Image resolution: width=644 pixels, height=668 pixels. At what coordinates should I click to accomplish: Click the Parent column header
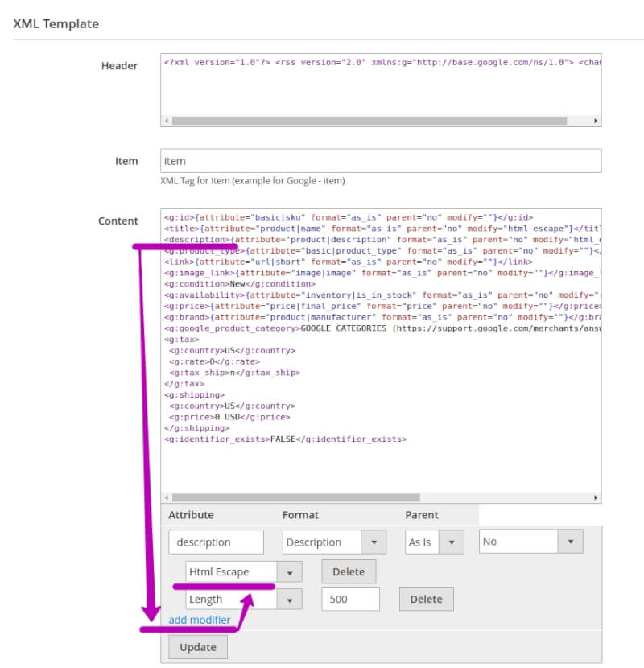click(422, 514)
